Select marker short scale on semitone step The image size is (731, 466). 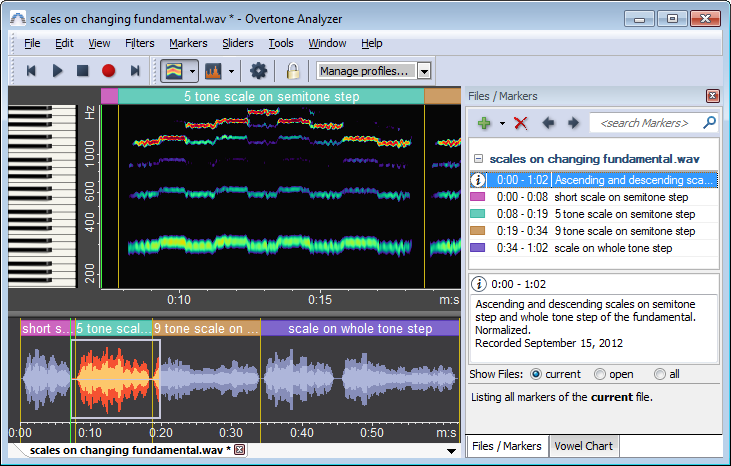[x=593, y=197]
